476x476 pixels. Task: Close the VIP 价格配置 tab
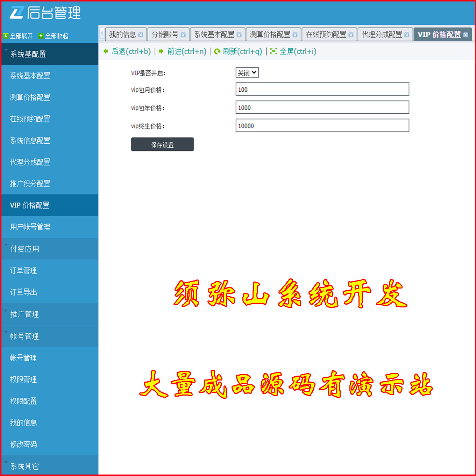[x=466, y=35]
